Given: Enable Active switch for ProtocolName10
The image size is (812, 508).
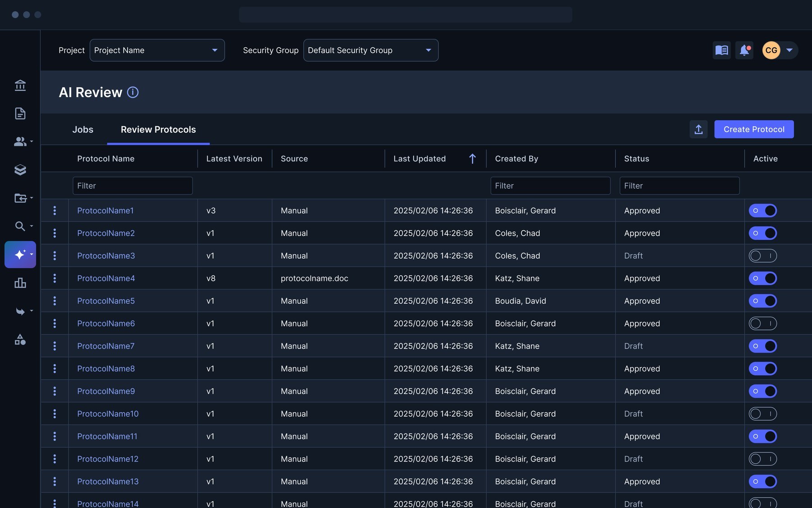Looking at the screenshot, I should tap(763, 414).
